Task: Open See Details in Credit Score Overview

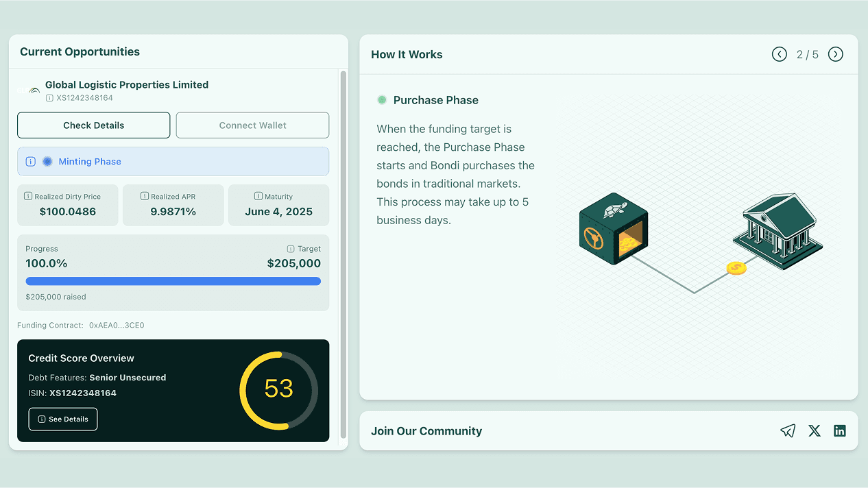Action: coord(63,419)
